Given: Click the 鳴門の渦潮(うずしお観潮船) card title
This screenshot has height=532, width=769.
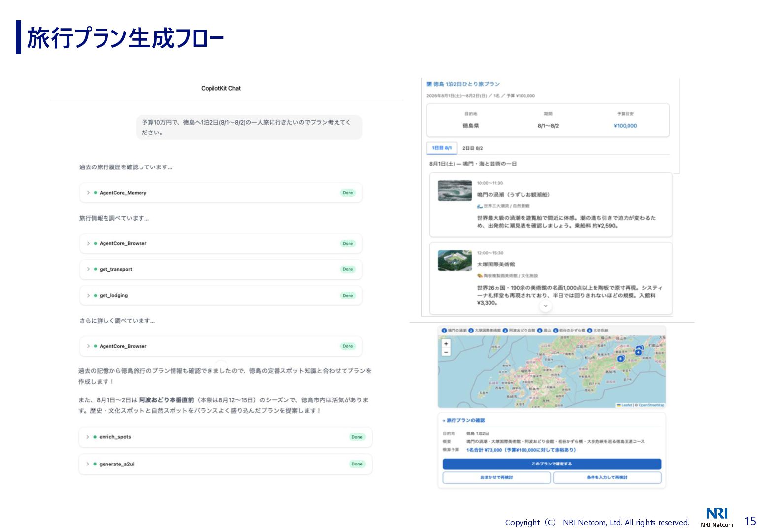Looking at the screenshot, I should tap(513, 195).
